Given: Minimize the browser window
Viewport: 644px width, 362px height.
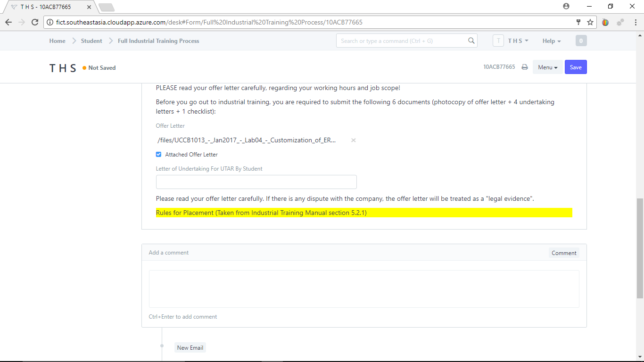Looking at the screenshot, I should coord(589,6).
